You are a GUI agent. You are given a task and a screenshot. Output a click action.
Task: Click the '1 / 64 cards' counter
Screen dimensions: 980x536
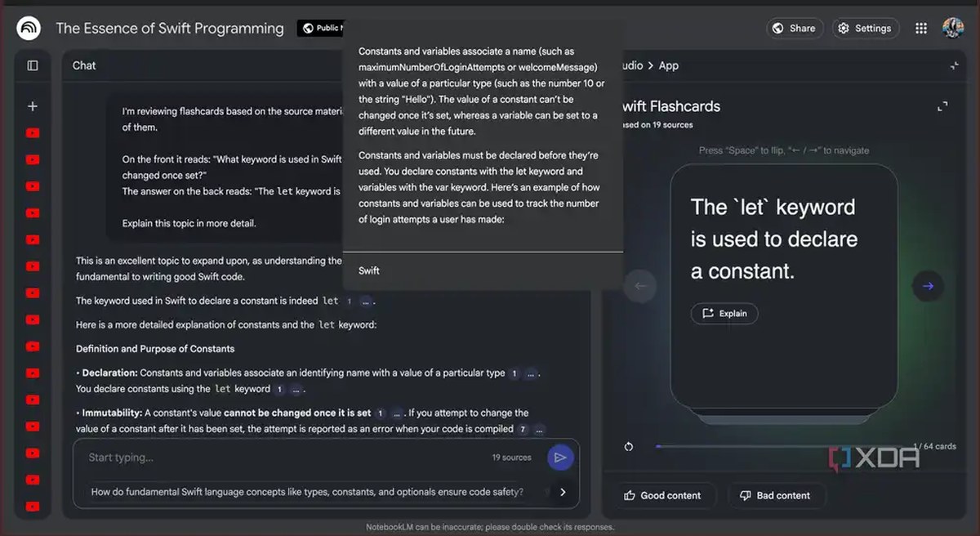935,446
